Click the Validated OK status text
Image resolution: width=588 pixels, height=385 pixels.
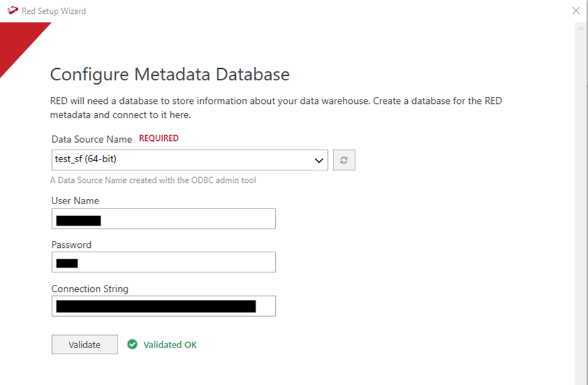click(x=170, y=344)
